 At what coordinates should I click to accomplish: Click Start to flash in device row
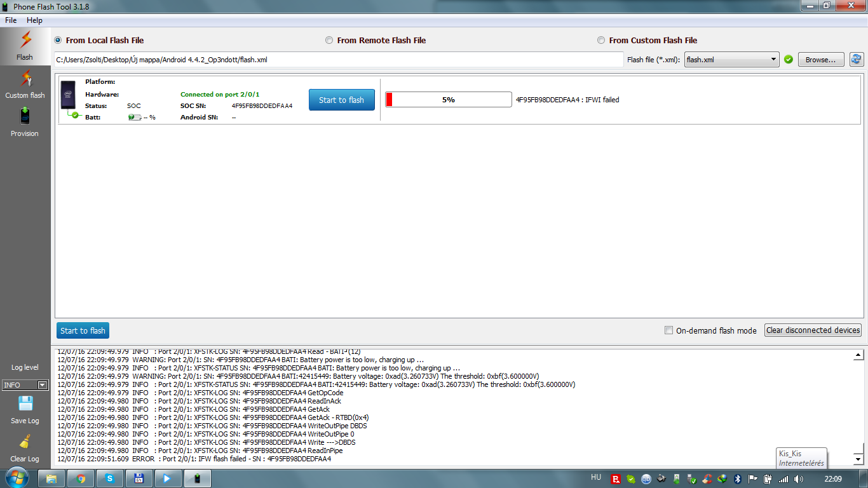342,100
